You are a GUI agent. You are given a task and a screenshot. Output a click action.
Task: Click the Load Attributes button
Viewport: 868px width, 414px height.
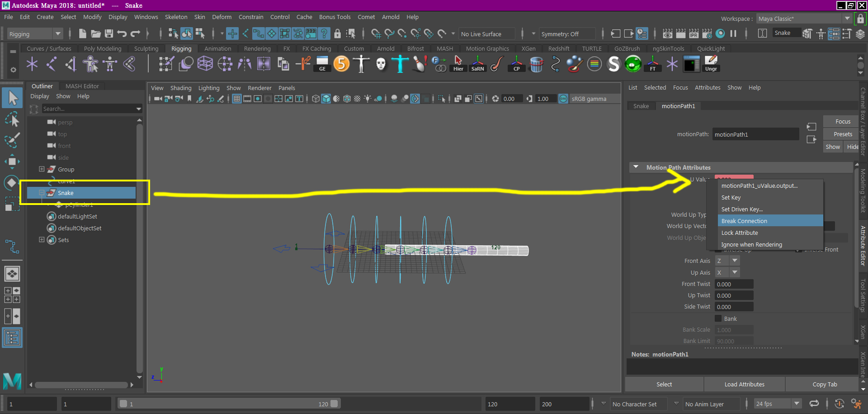coord(744,384)
